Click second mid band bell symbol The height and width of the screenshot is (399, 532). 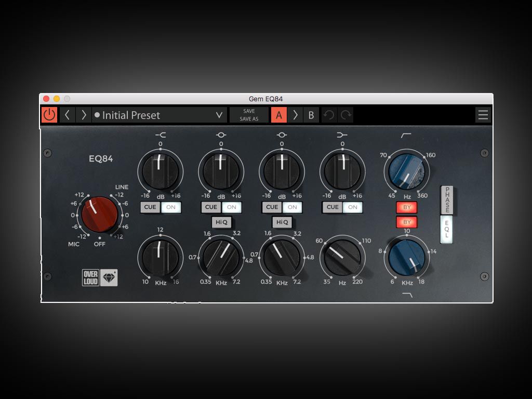282,135
